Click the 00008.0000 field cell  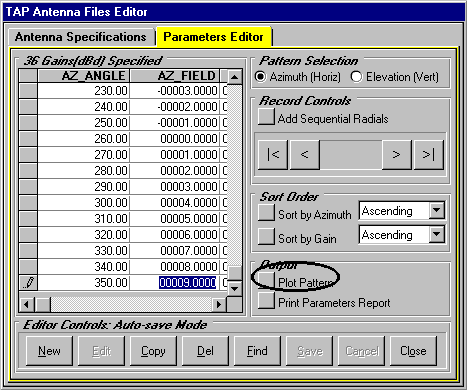tap(175, 267)
